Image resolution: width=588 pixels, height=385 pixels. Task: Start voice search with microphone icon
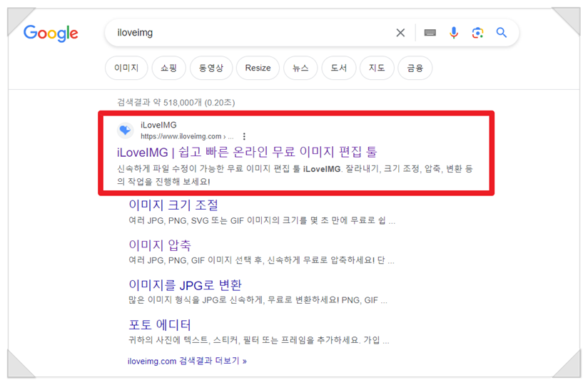coord(454,33)
